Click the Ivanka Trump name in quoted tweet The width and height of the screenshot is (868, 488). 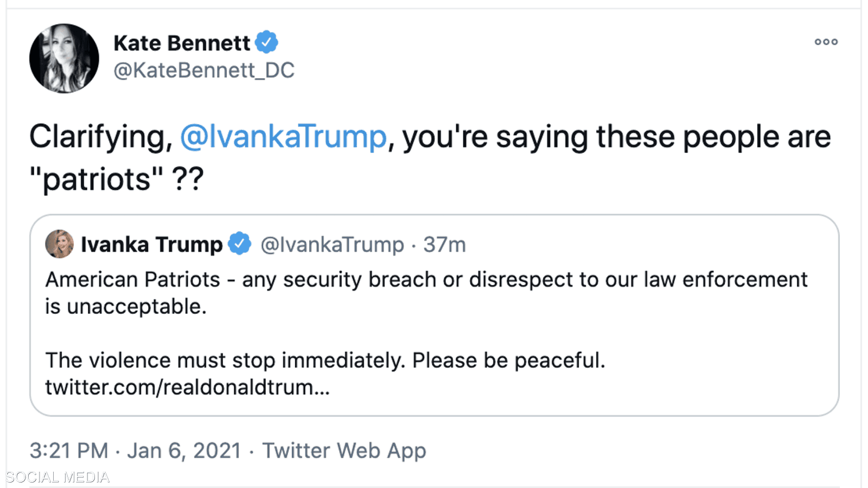(151, 245)
